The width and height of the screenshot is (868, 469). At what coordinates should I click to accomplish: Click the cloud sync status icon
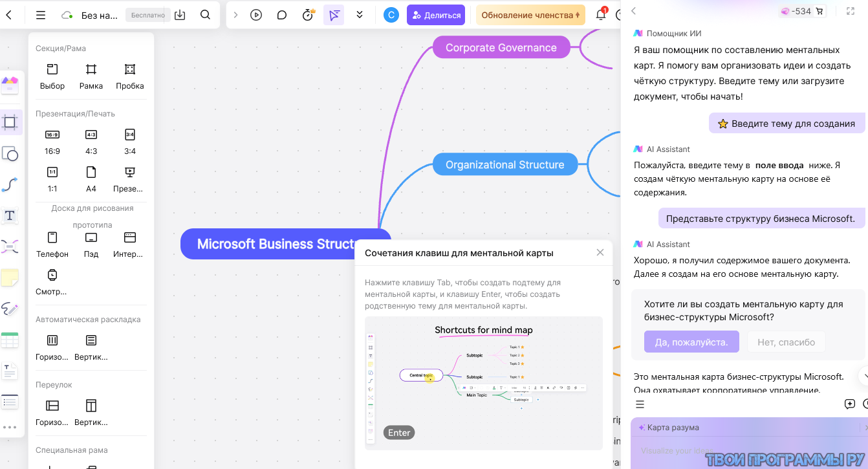(66, 15)
